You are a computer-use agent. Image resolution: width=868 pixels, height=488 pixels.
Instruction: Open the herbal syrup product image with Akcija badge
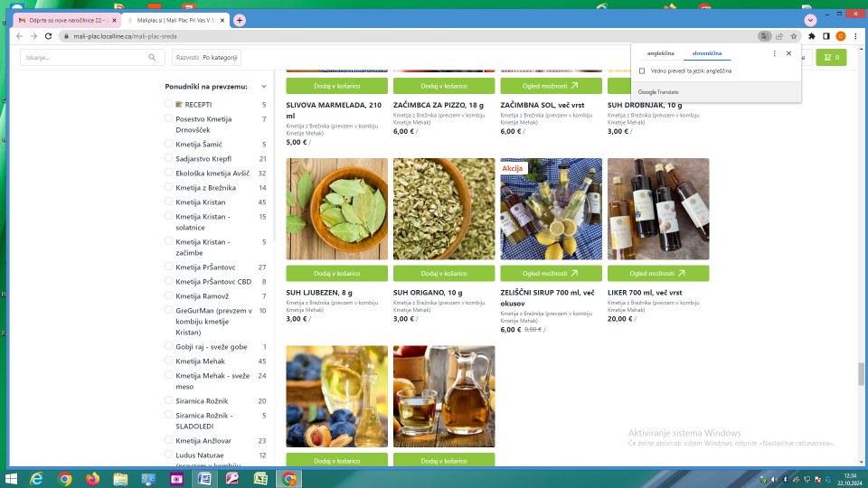[x=551, y=209]
